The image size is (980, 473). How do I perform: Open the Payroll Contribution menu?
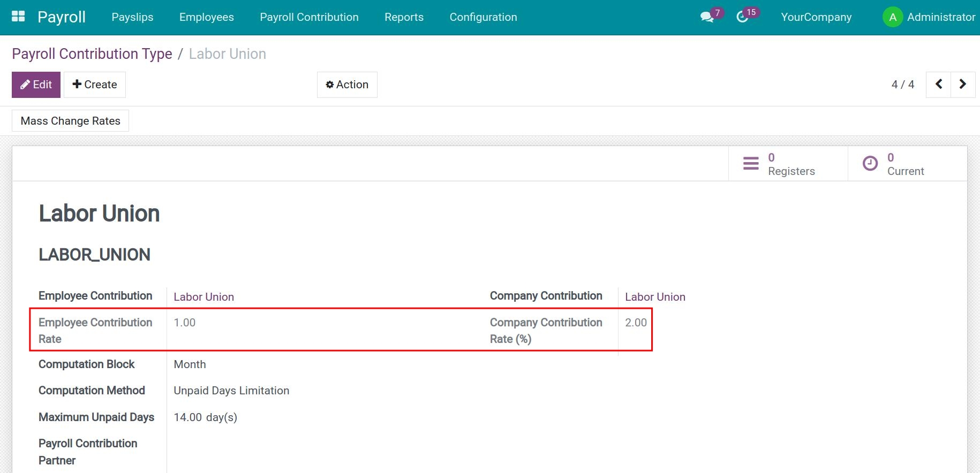coord(309,17)
